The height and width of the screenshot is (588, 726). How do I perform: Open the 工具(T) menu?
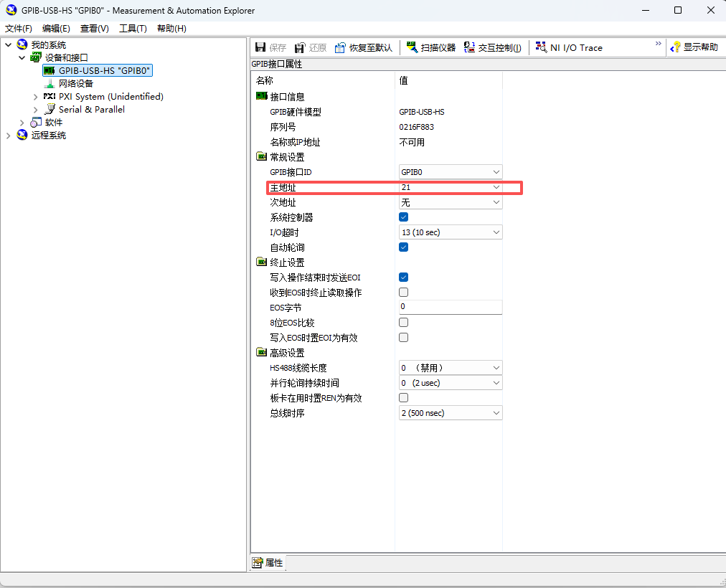point(133,29)
